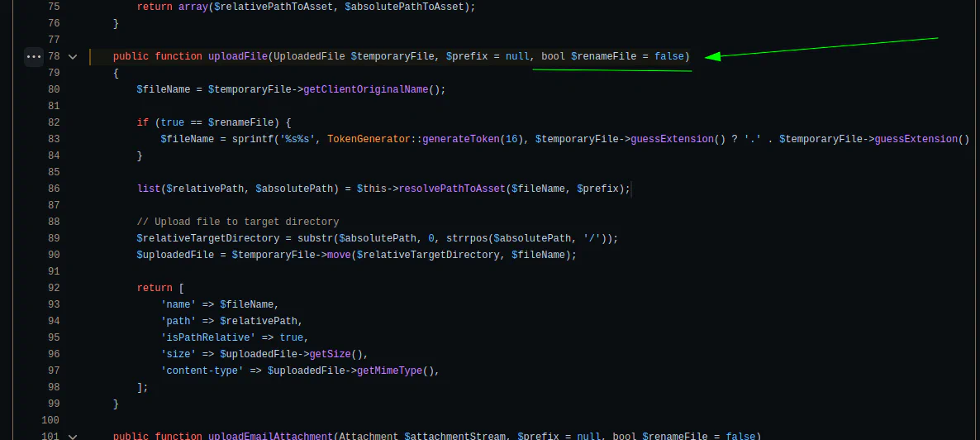The image size is (980, 440).
Task: Select line number 86
Action: click(54, 189)
